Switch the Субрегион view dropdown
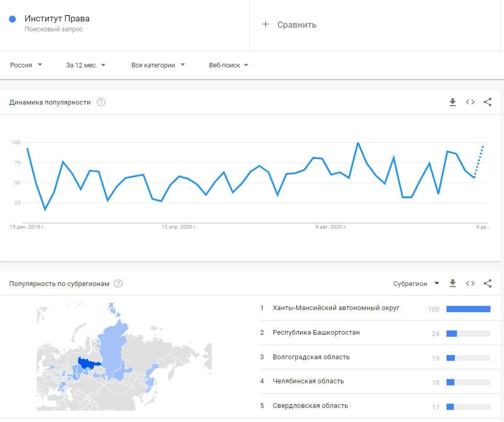Image resolution: width=504 pixels, height=422 pixels. [417, 283]
